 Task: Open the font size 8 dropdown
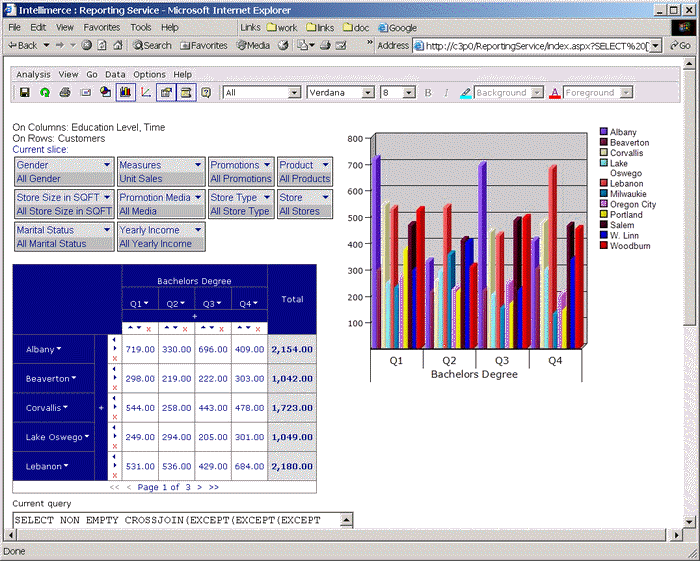(x=409, y=93)
